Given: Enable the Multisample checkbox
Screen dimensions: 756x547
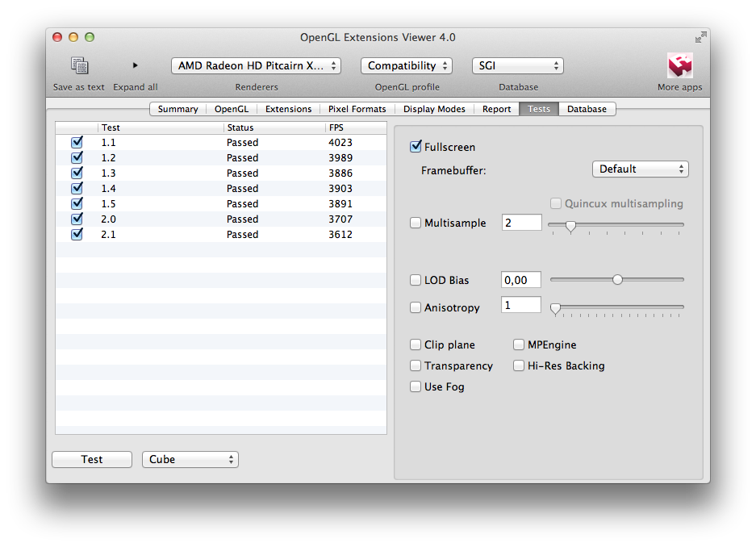Looking at the screenshot, I should point(416,223).
